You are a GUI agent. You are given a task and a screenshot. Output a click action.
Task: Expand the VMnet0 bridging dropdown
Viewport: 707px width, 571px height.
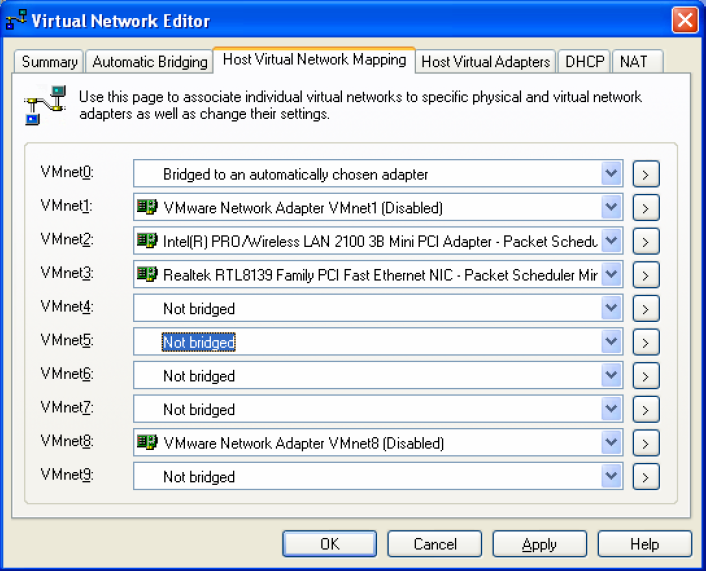click(x=611, y=173)
